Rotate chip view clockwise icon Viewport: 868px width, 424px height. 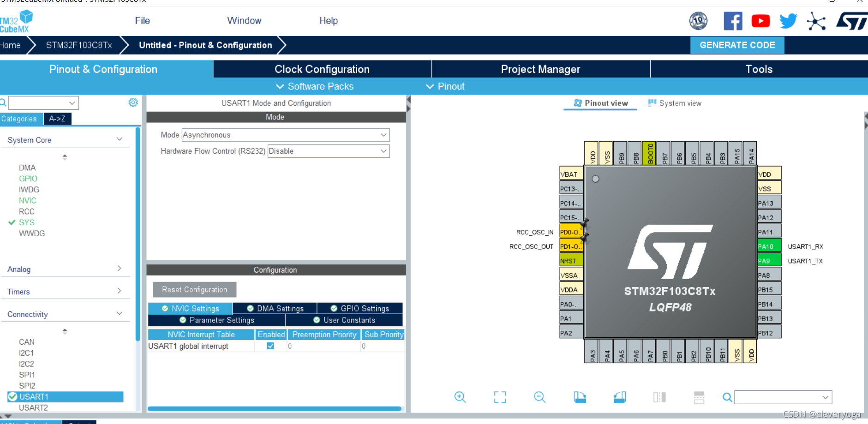tap(580, 397)
